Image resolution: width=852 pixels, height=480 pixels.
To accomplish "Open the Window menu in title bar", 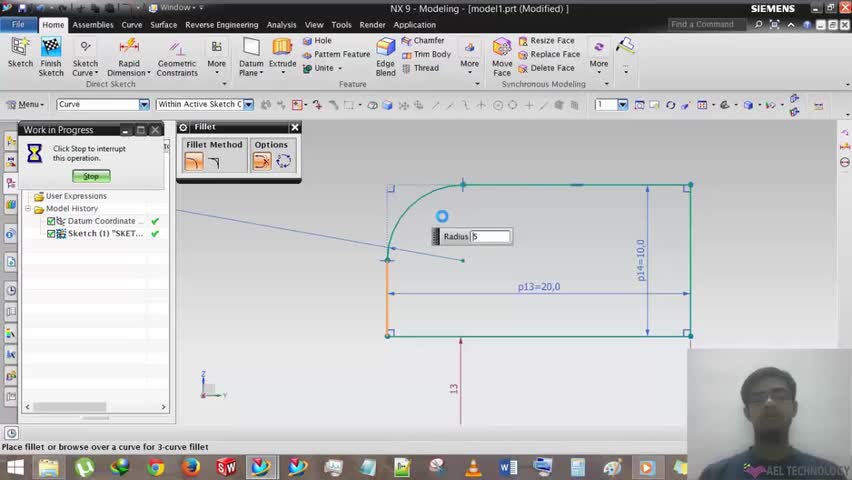I will (176, 8).
